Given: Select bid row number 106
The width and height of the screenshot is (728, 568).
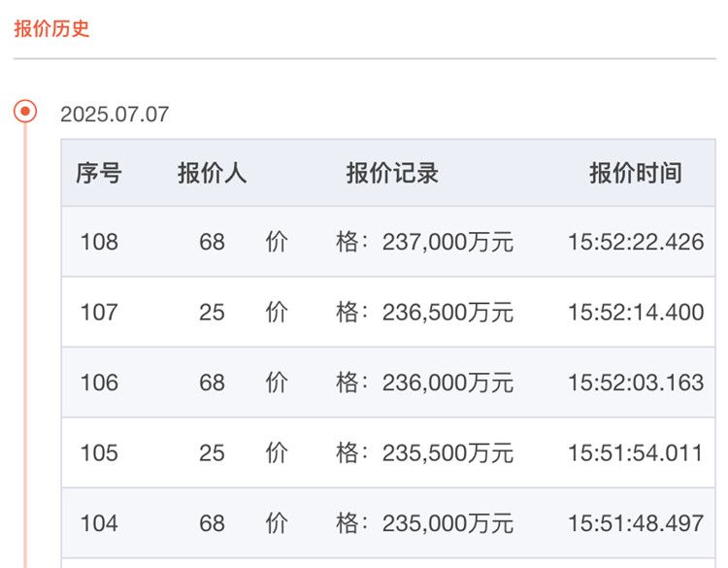Looking at the screenshot, I should coord(99,383).
